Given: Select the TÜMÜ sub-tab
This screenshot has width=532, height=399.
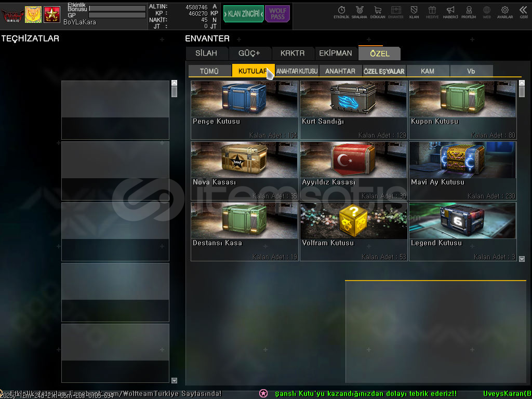Looking at the screenshot, I should click(x=209, y=71).
